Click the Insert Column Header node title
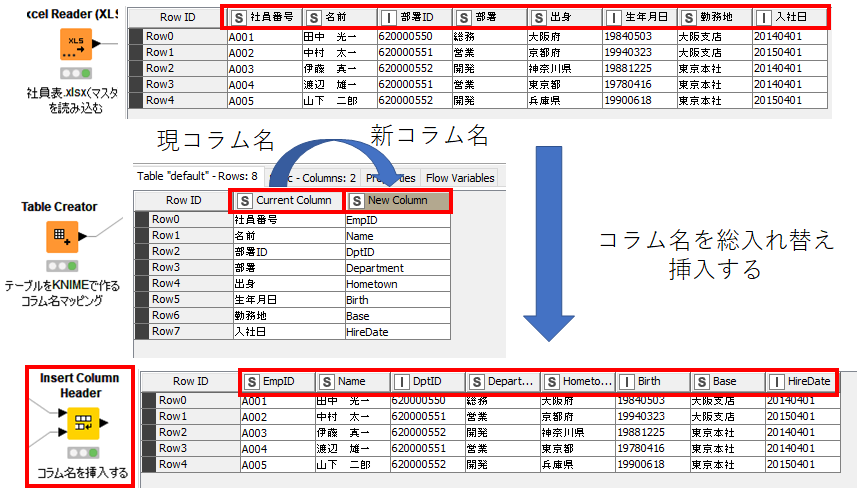857x488 pixels. click(80, 385)
